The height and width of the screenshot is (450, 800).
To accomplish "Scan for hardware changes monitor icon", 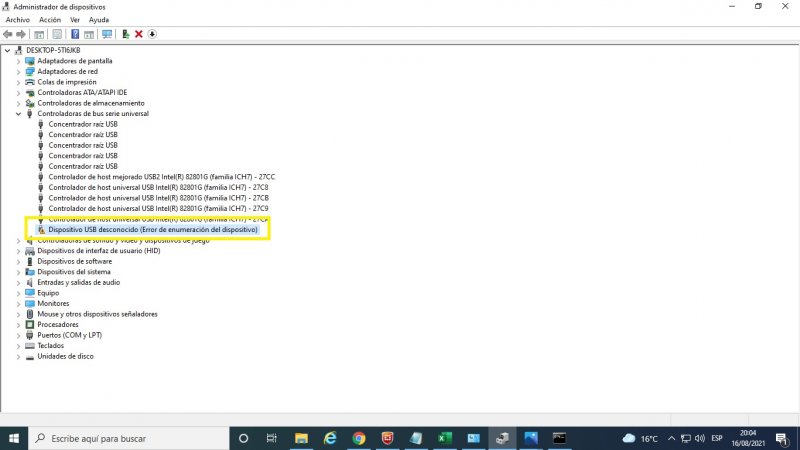I will pos(107,34).
